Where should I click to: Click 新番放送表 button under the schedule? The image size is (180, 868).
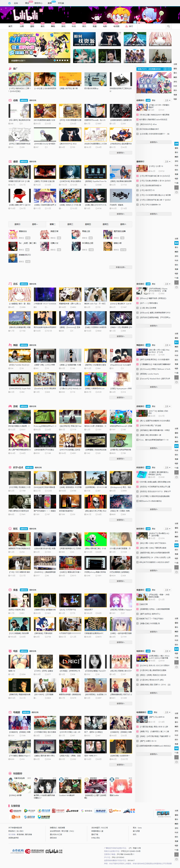(x=120, y=267)
